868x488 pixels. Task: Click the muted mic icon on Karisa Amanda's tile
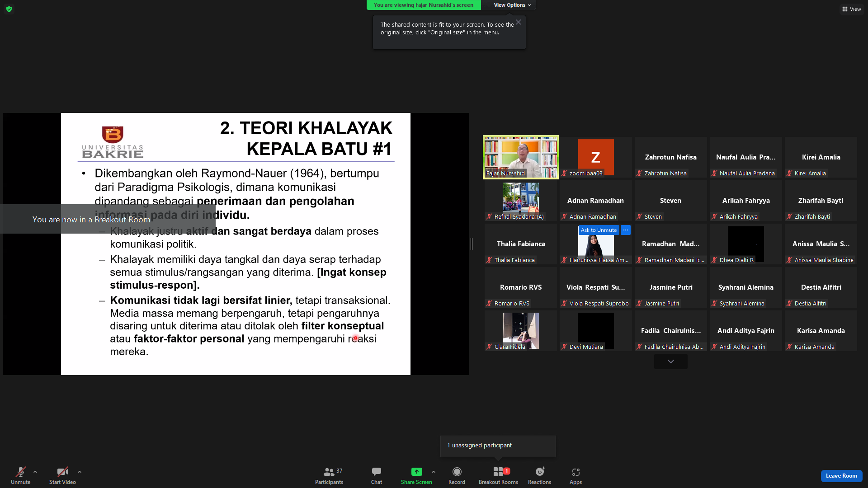coord(789,347)
